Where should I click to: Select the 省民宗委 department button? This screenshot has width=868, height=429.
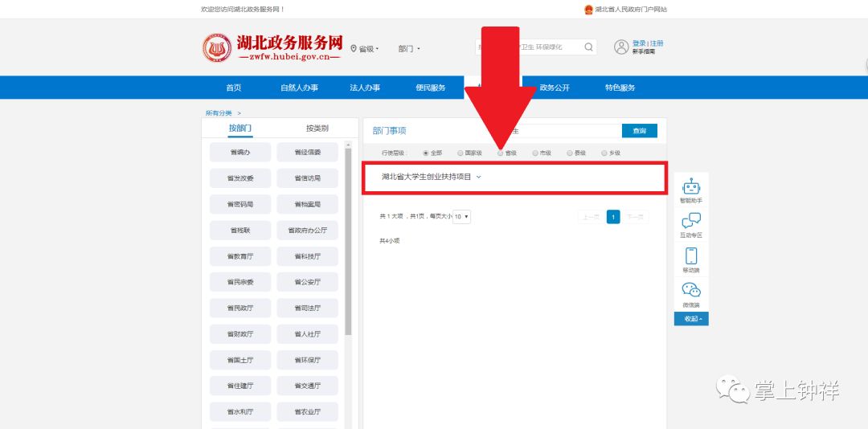point(240,282)
